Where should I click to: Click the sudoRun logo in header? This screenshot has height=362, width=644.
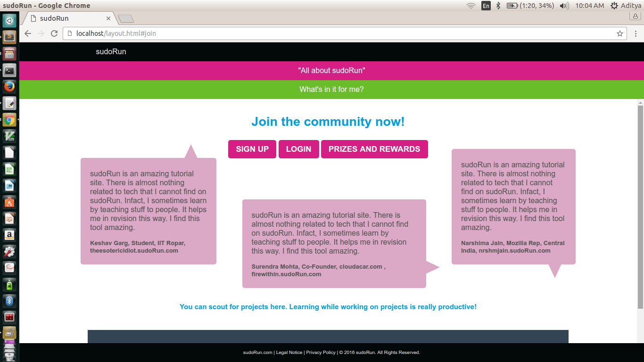tap(111, 52)
